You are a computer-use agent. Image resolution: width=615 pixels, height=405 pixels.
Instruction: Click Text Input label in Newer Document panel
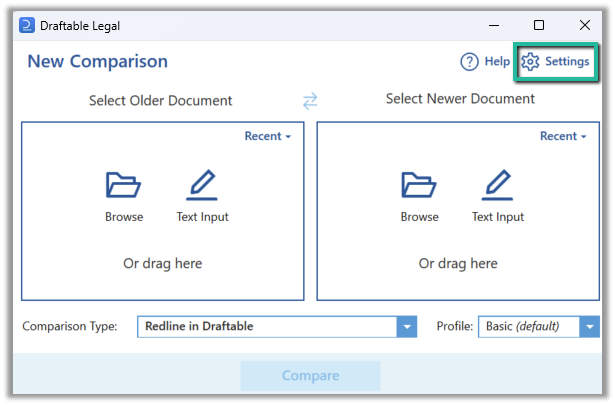pyautogui.click(x=498, y=217)
